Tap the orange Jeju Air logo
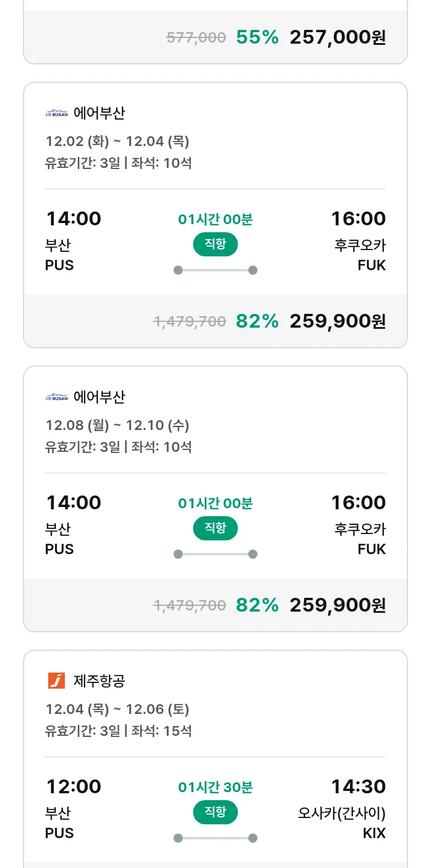Screen dimensions: 431x868 [56, 681]
